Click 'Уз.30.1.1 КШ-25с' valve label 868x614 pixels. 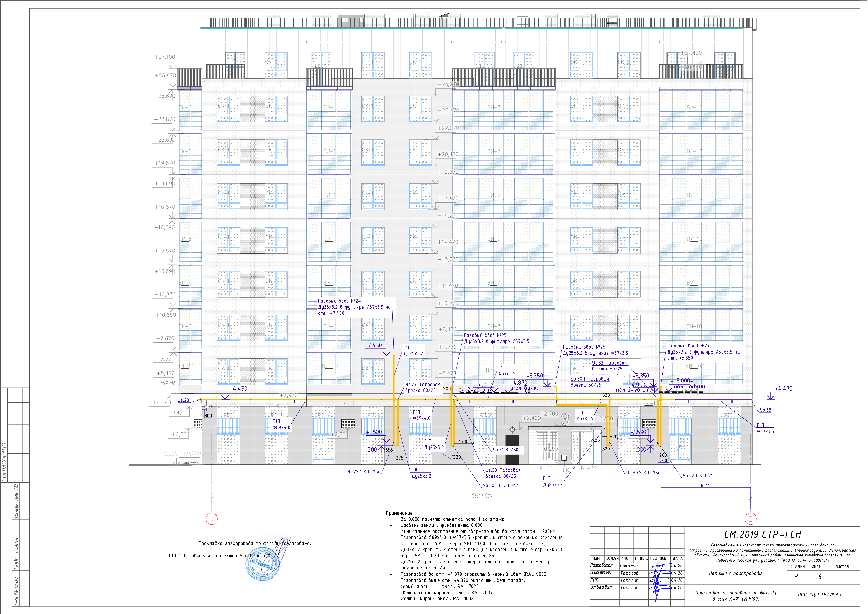tap(501, 485)
